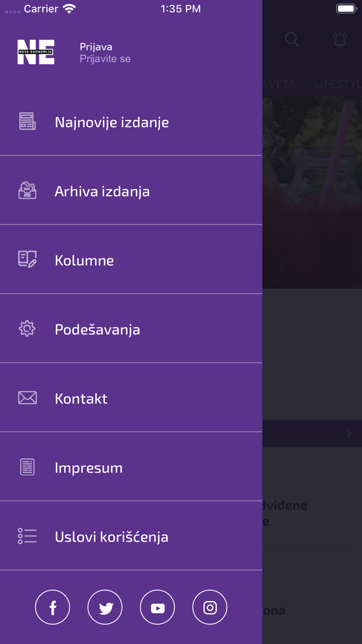Click the envelope icon beside Kontakt

tap(26, 398)
